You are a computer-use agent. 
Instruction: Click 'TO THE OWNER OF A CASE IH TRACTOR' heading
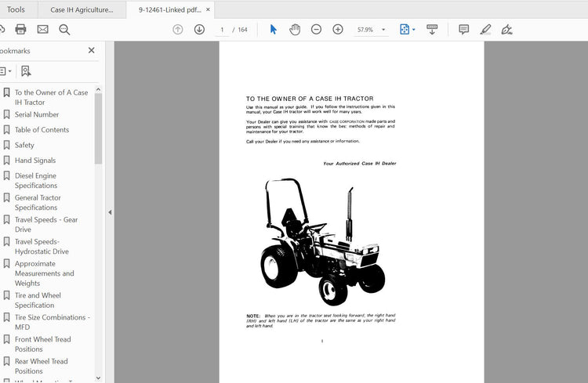310,99
